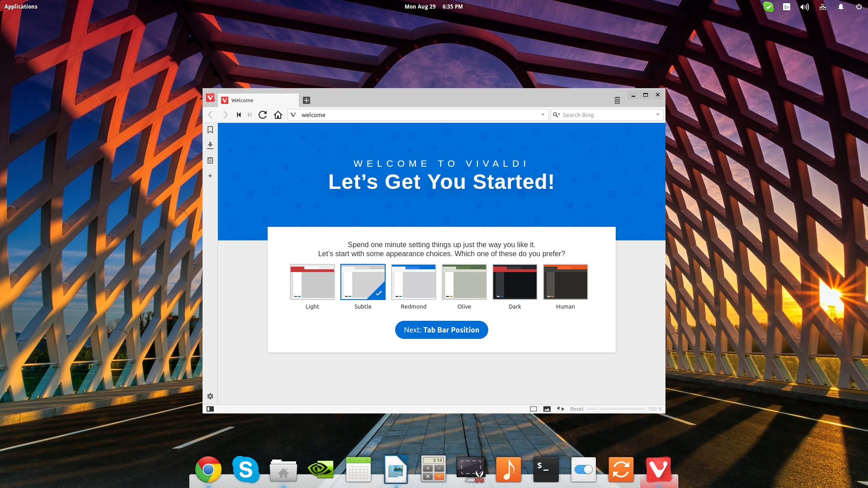
Task: Open the document writer dock icon
Action: click(396, 469)
